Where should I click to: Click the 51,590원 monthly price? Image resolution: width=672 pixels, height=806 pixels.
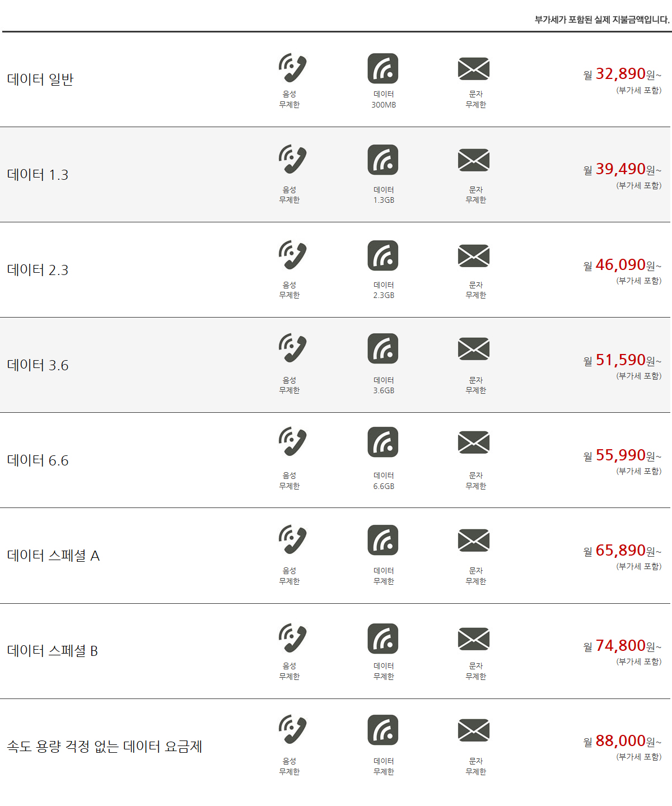pyautogui.click(x=622, y=360)
